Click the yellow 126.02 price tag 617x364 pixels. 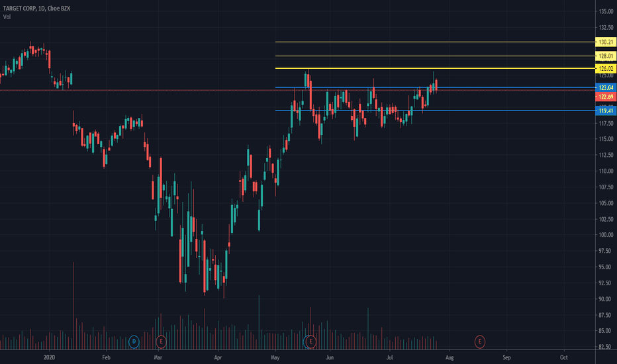pos(606,69)
